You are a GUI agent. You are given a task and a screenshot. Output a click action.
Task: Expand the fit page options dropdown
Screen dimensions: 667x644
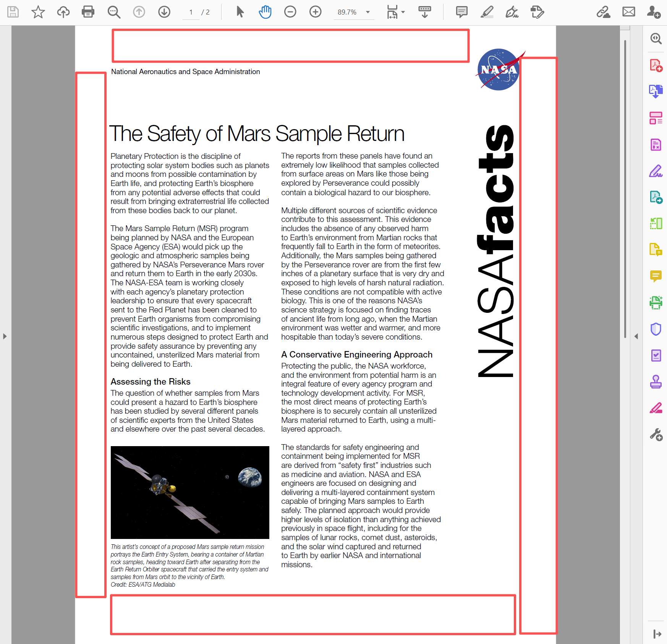tap(403, 12)
